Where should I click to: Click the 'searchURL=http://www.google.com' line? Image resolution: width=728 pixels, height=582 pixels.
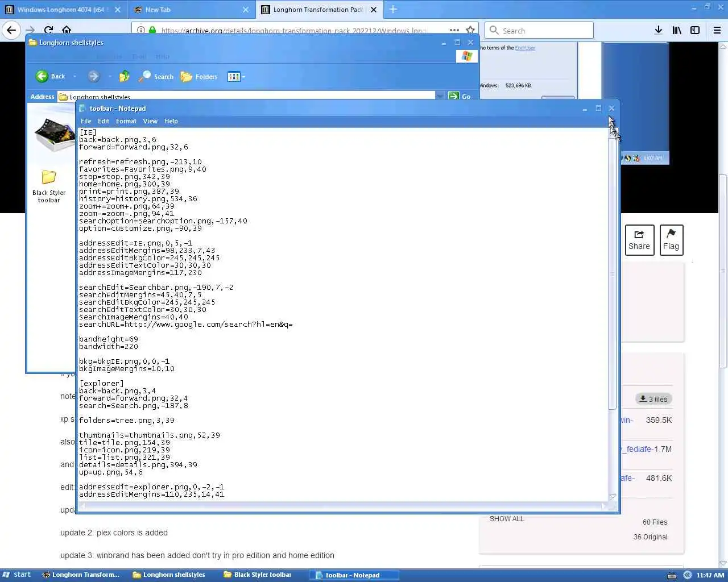pos(186,324)
